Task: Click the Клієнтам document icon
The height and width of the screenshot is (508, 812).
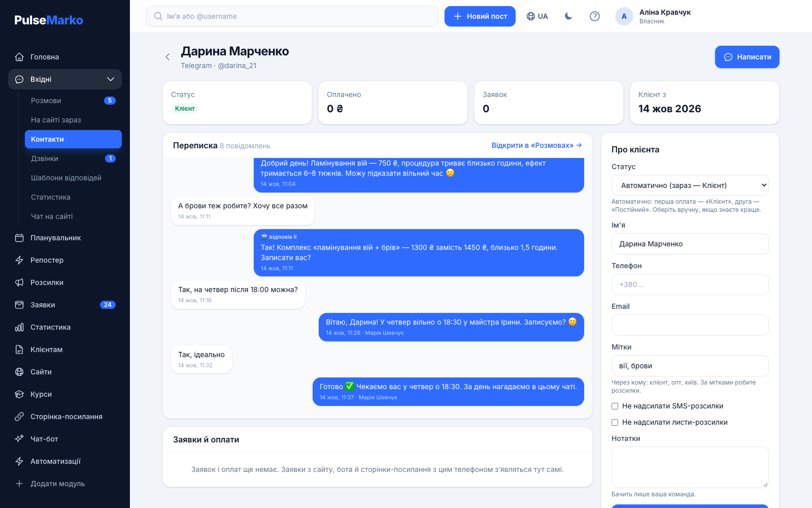Action: point(19,350)
